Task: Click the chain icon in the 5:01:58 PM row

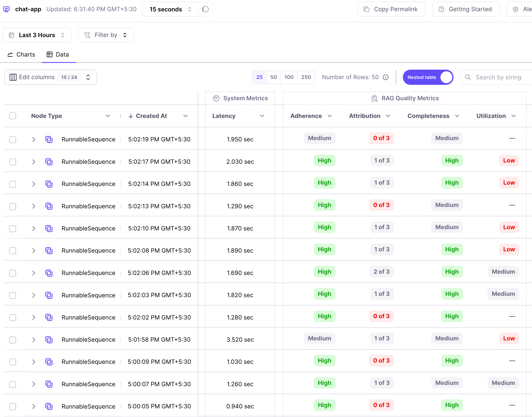Action: [x=49, y=340]
